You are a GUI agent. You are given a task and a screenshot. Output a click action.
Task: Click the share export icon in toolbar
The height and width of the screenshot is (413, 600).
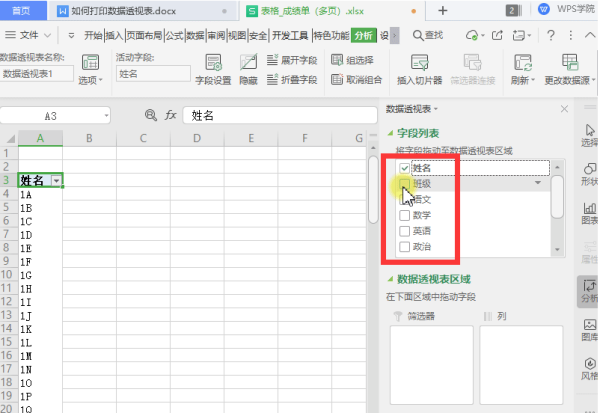click(x=497, y=36)
